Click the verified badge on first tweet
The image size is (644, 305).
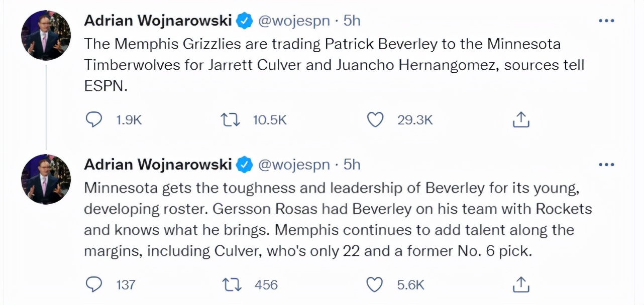(x=245, y=21)
